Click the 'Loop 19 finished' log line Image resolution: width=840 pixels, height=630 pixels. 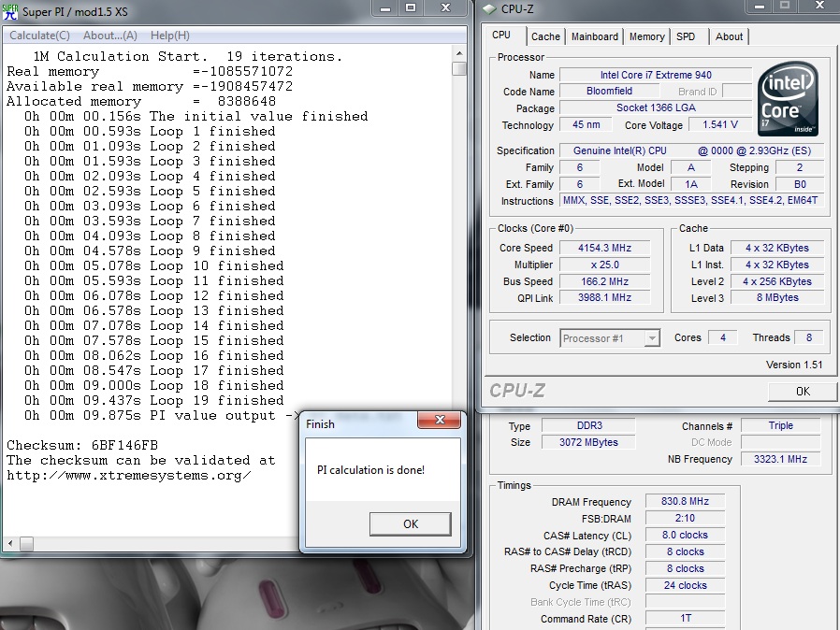tap(154, 400)
